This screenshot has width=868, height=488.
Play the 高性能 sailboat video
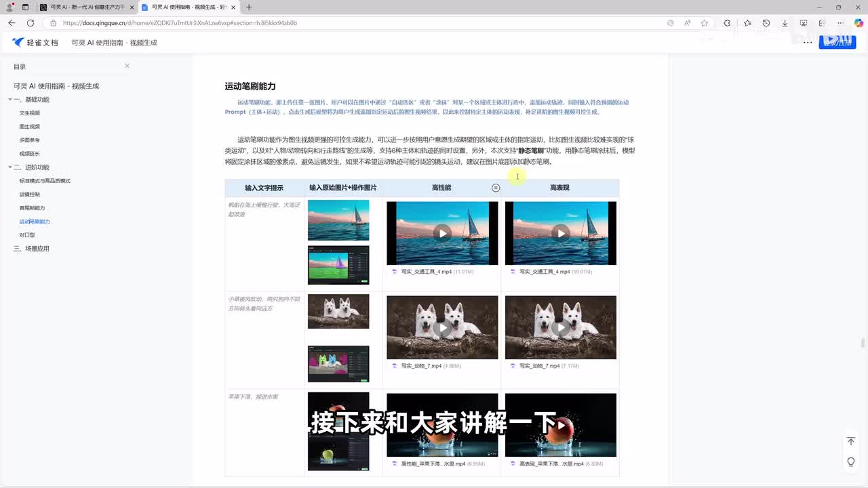click(442, 233)
